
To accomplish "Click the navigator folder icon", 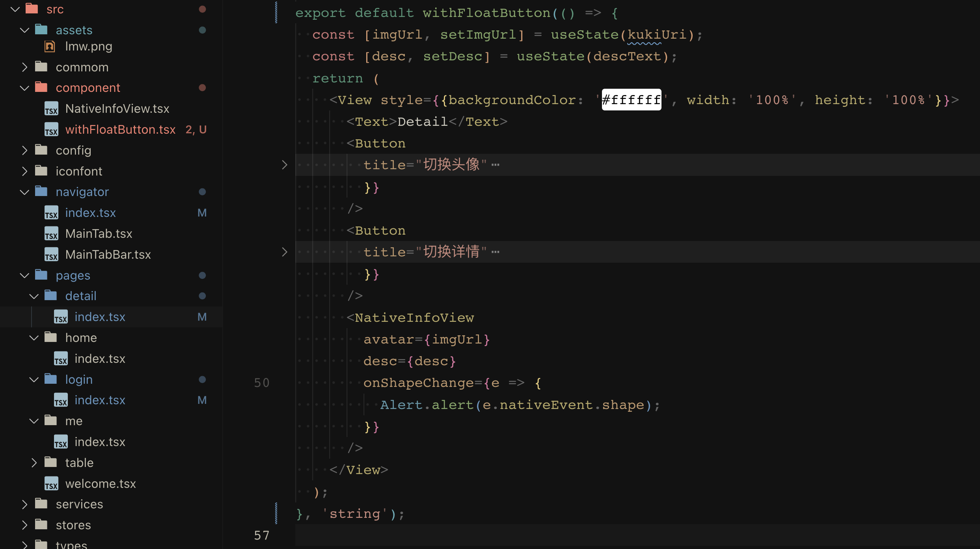I will pos(41,191).
